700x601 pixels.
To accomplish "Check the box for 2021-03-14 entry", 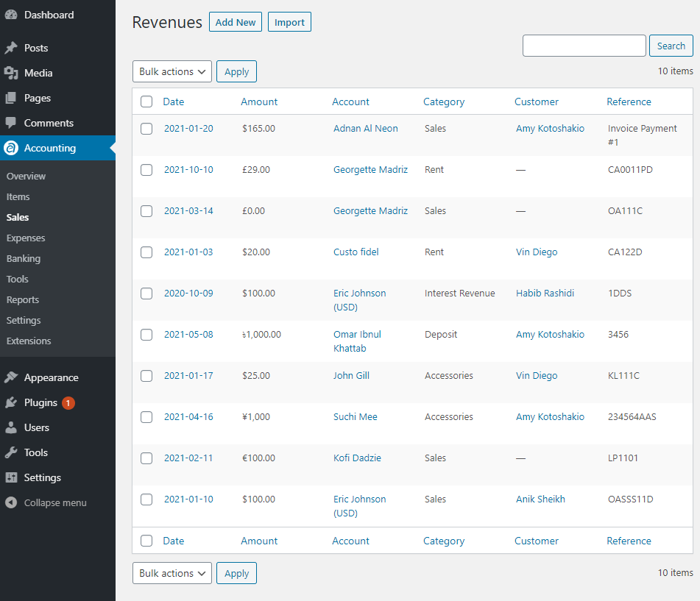I will coord(146,210).
